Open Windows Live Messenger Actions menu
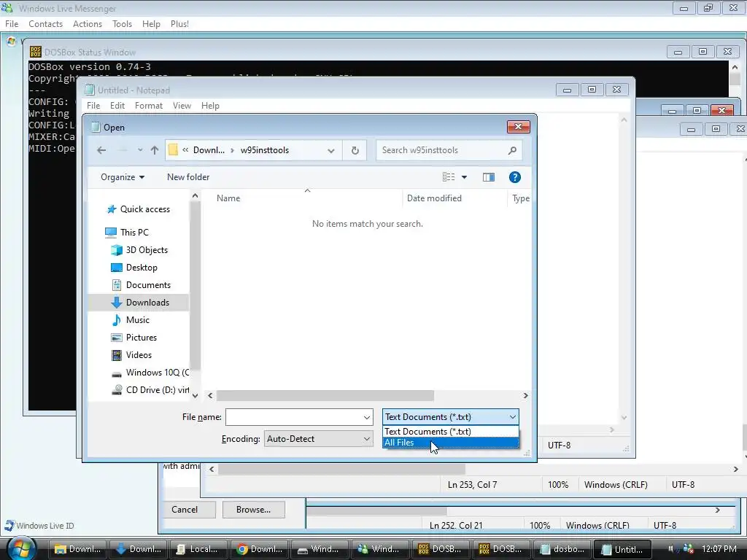Image resolution: width=747 pixels, height=560 pixels. click(88, 24)
